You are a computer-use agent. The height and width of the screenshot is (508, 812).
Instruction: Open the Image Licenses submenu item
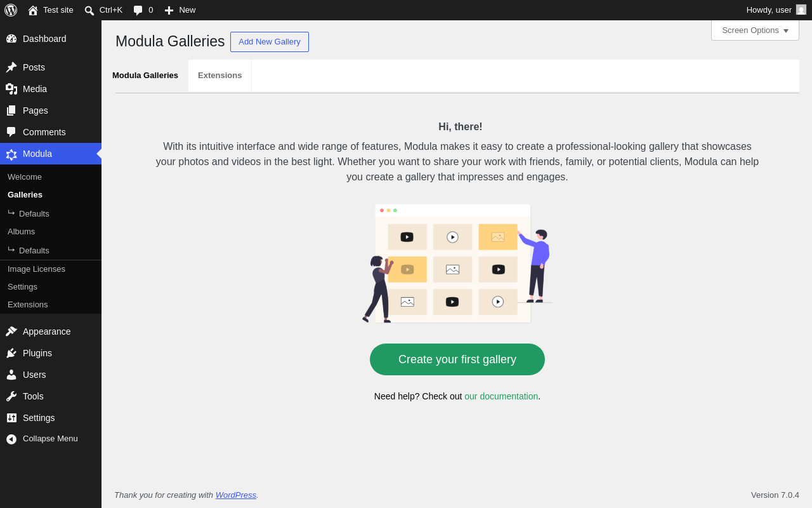coord(36,269)
